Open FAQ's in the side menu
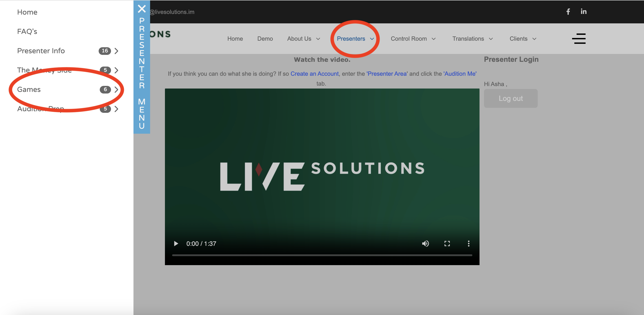Image resolution: width=644 pixels, height=315 pixels. (27, 31)
